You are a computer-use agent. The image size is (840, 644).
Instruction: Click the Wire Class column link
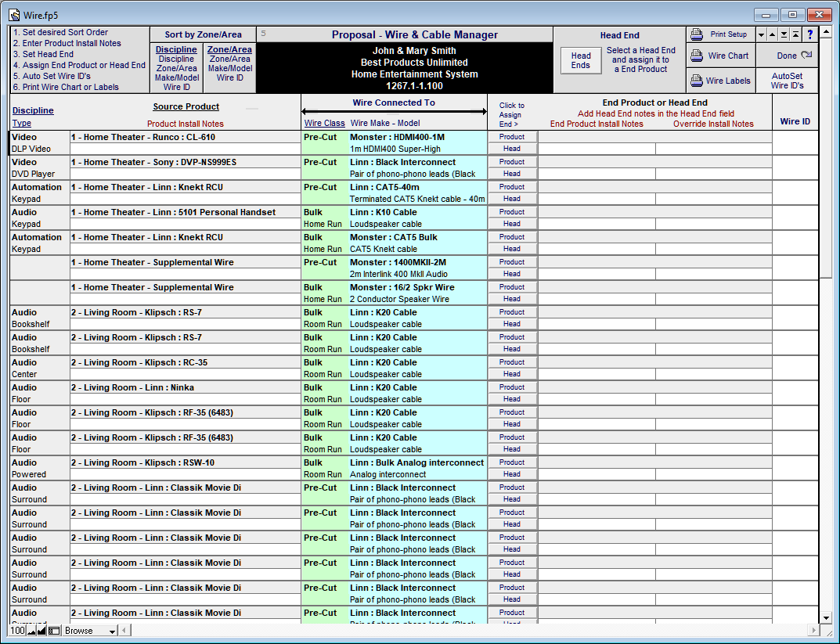325,123
